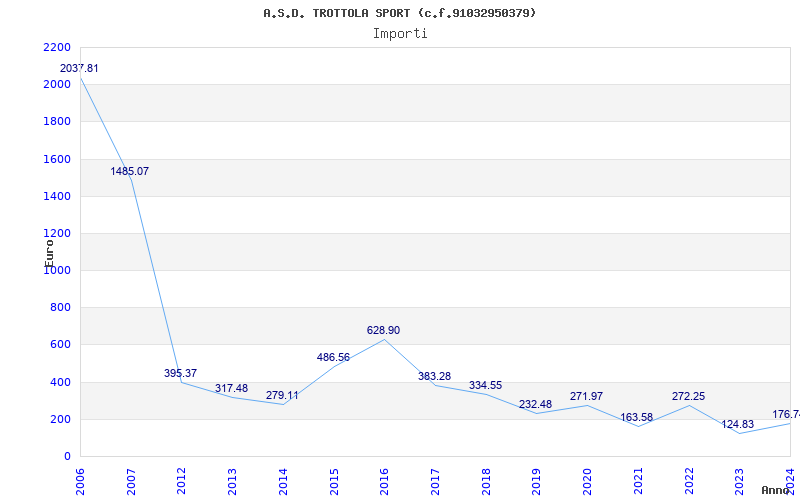Click the 271.97 data label

click(586, 396)
